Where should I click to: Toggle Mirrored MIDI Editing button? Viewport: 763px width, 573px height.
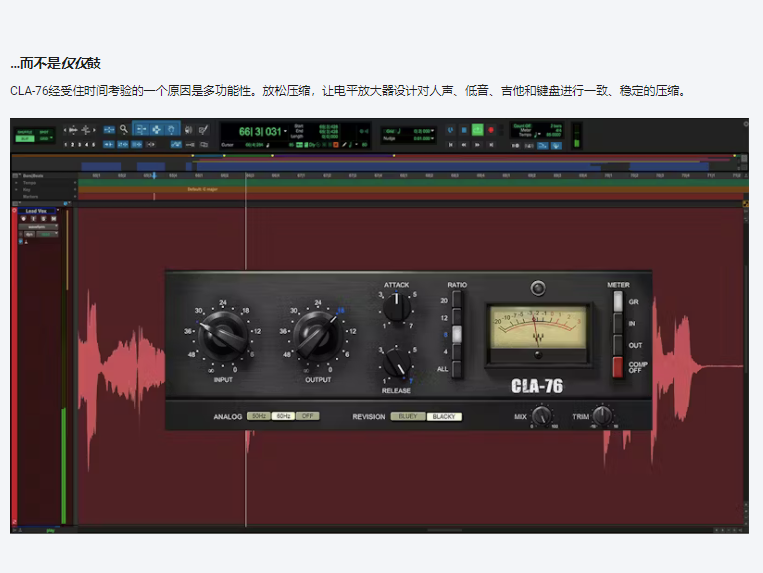[x=190, y=144]
